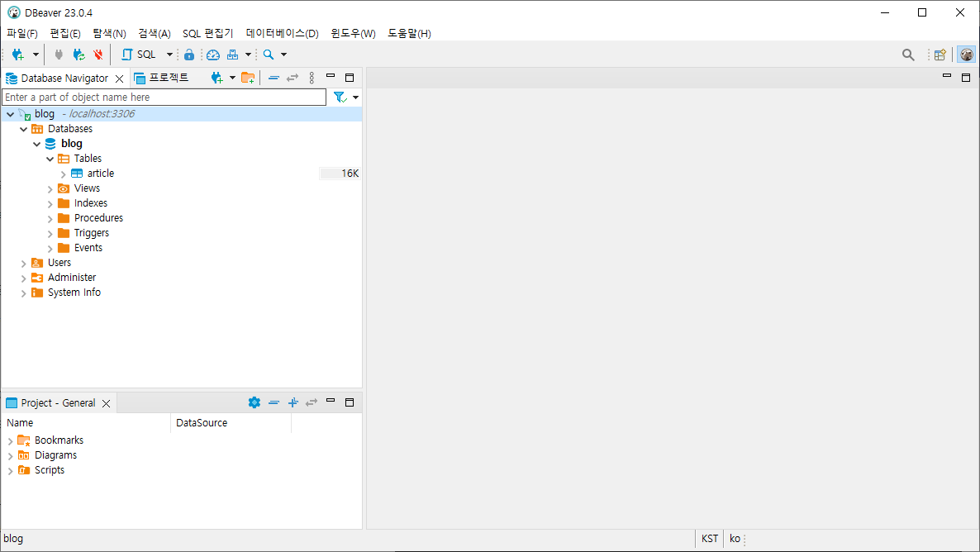This screenshot has width=980, height=552.
Task: Minimize the Project - General panel
Action: click(331, 401)
